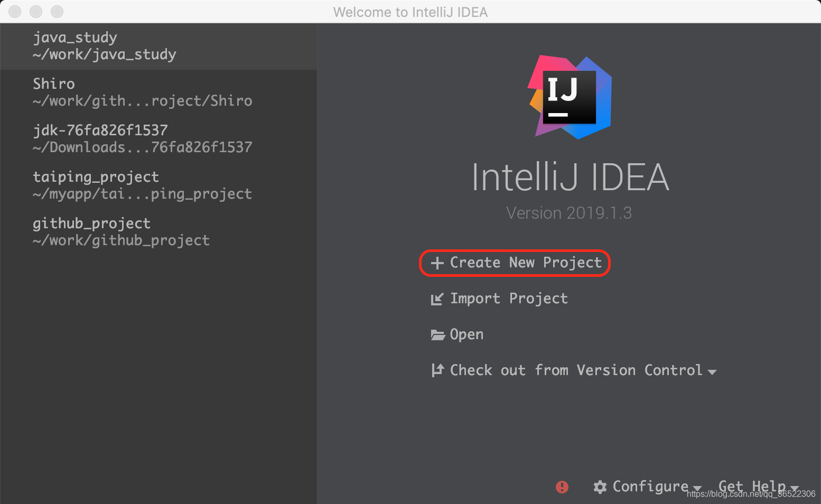Click the version control checkout icon
Image resolution: width=821 pixels, height=504 pixels.
click(x=437, y=370)
